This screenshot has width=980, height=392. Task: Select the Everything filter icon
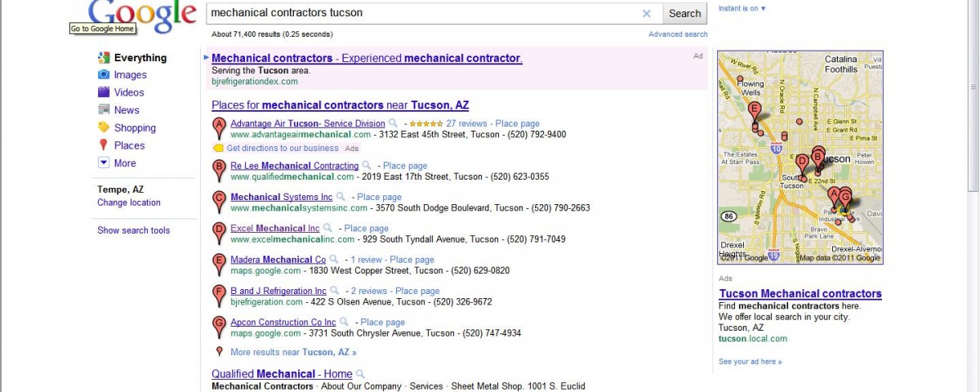[x=104, y=57]
